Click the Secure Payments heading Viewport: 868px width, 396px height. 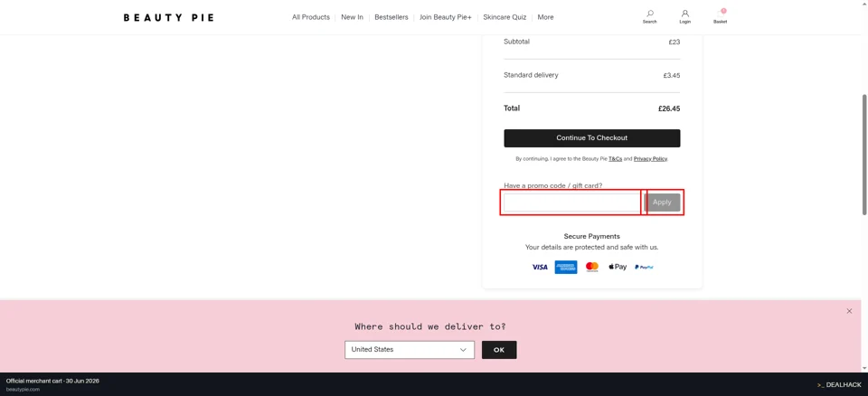click(x=591, y=237)
